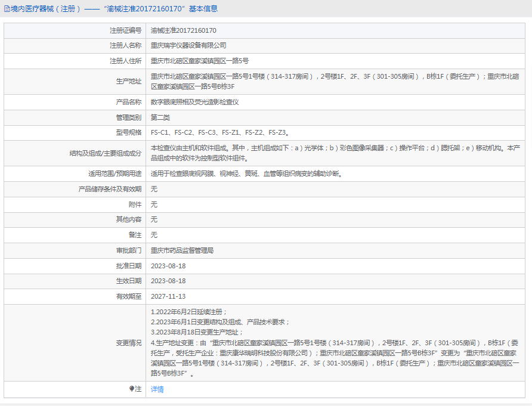This screenshot has height=406, width=532.
Task: Click the 变更情况 label
Action: (x=129, y=343)
